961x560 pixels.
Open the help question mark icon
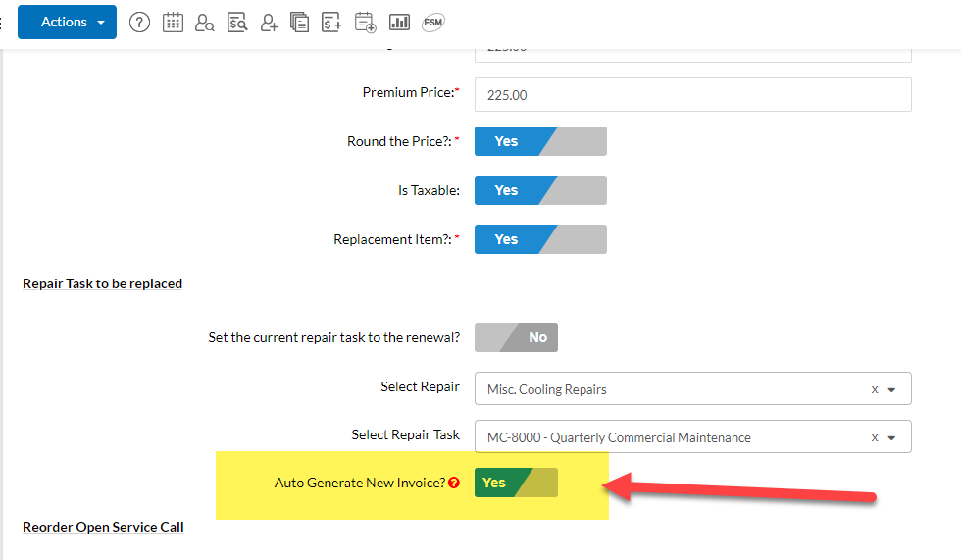(x=140, y=22)
